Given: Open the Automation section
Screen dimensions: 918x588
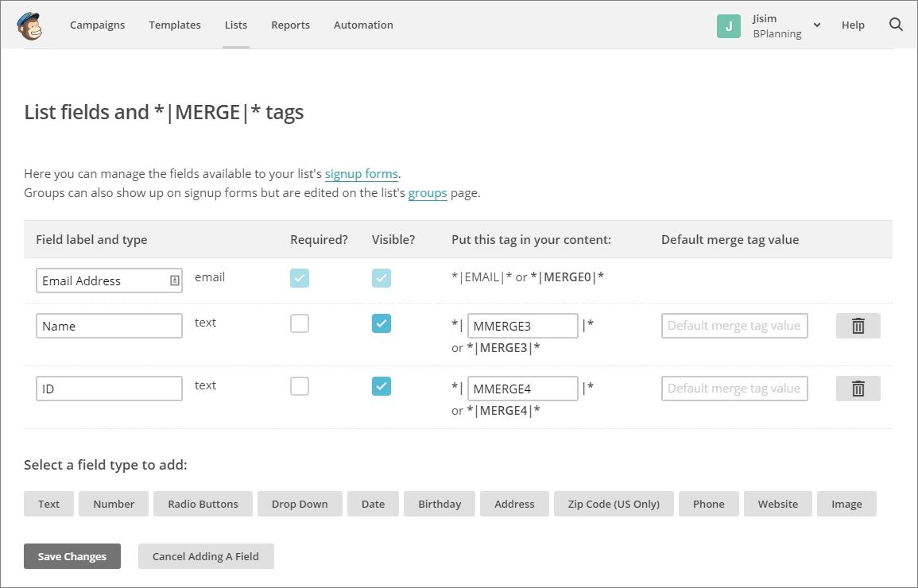Looking at the screenshot, I should [363, 25].
